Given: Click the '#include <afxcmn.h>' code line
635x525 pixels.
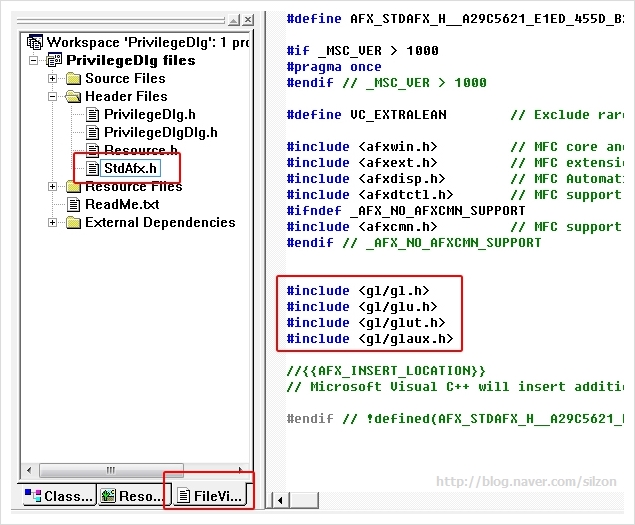Looking at the screenshot, I should tap(362, 227).
